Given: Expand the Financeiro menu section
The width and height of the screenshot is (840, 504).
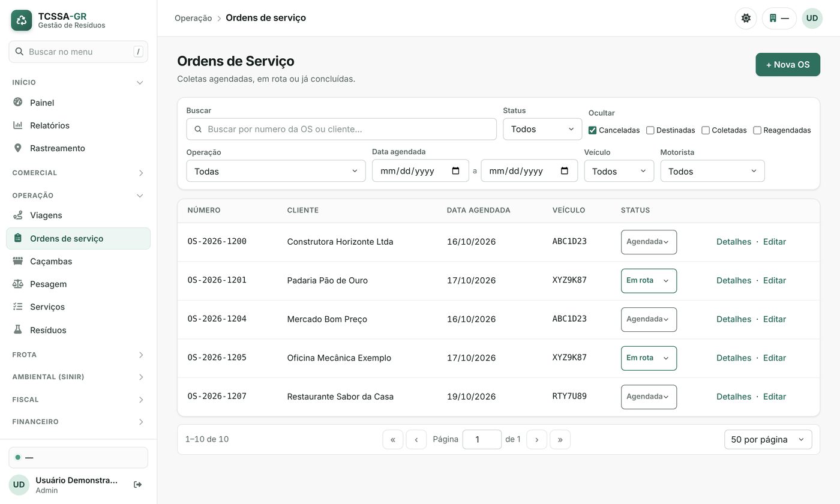Looking at the screenshot, I should 78,422.
